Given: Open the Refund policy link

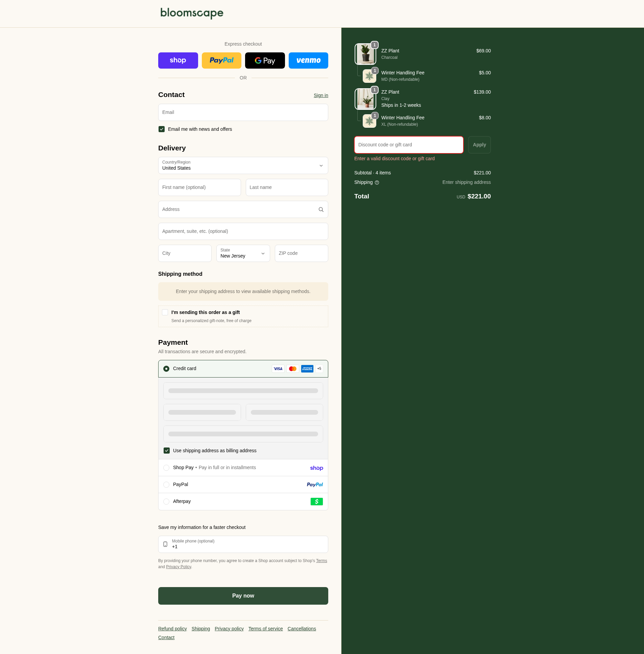Looking at the screenshot, I should [172, 629].
